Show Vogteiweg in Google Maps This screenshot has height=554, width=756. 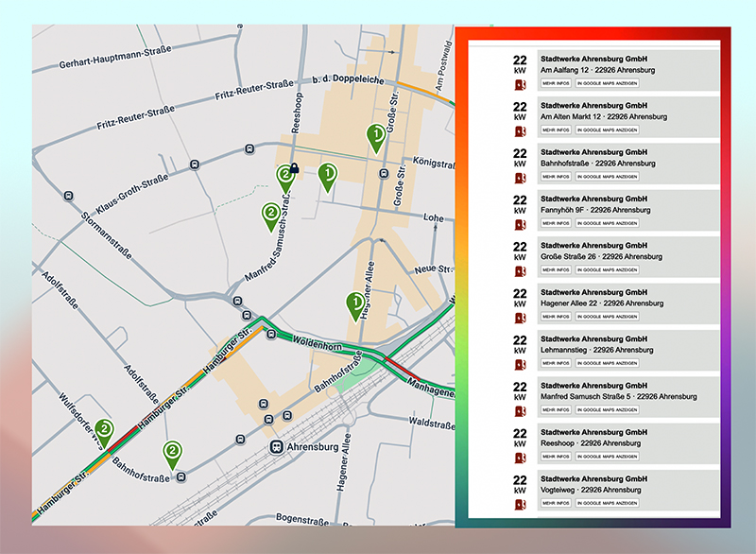608,503
